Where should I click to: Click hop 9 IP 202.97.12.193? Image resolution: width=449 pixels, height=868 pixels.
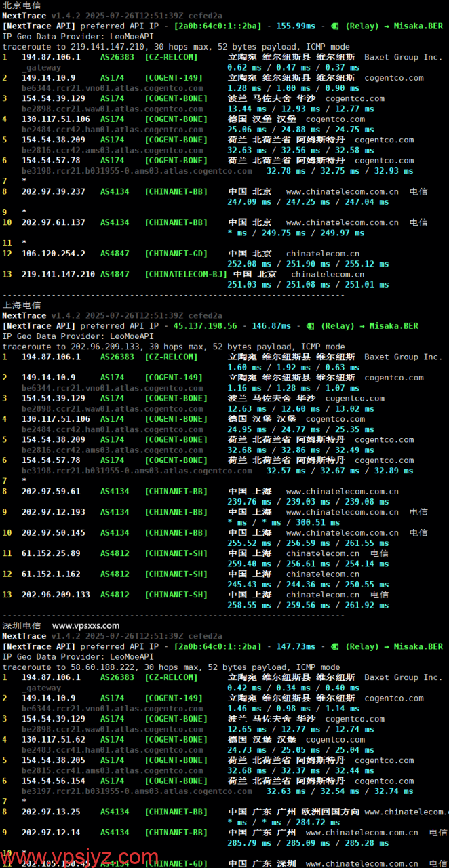coord(54,512)
